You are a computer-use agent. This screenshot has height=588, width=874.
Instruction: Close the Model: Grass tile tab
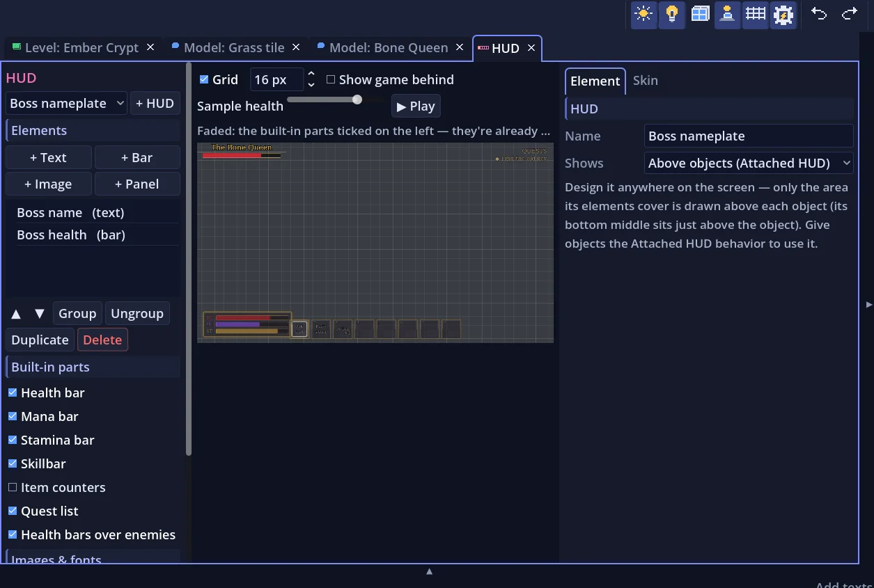tap(296, 47)
